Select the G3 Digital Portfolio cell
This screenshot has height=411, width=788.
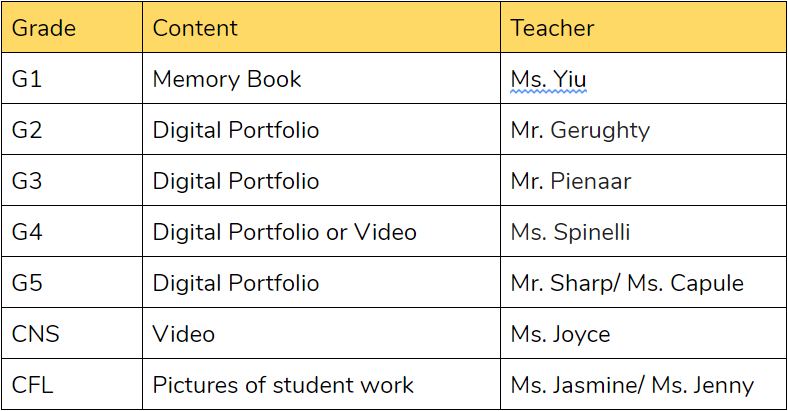321,180
